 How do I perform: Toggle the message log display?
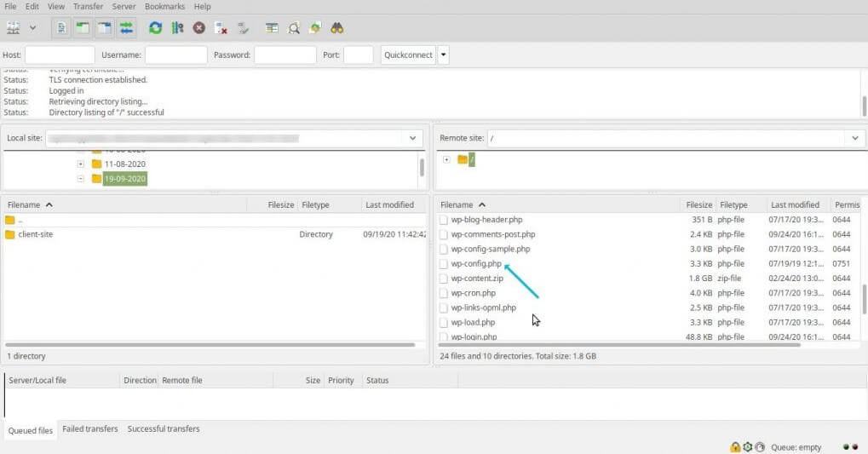(x=61, y=27)
